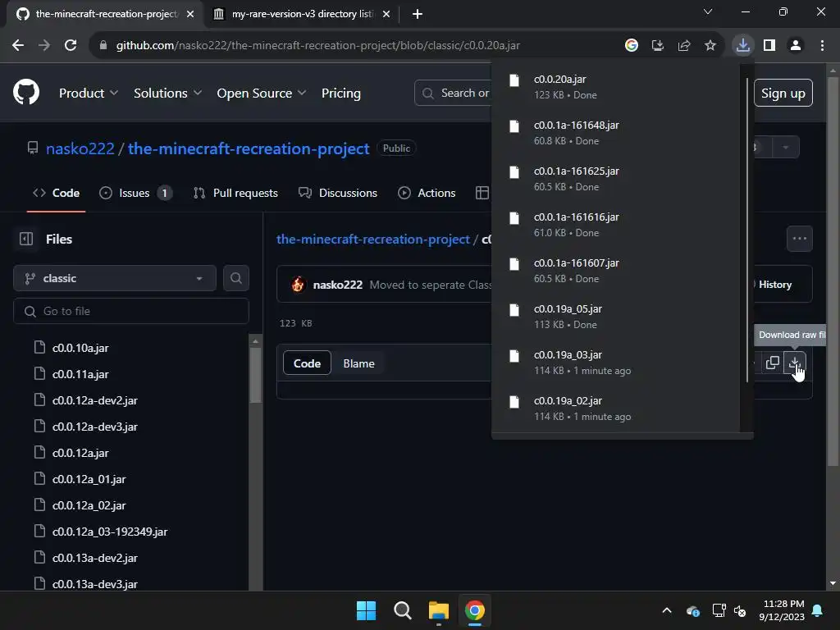Bookmark this page with star icon
The height and width of the screenshot is (630, 840).
pos(710,46)
